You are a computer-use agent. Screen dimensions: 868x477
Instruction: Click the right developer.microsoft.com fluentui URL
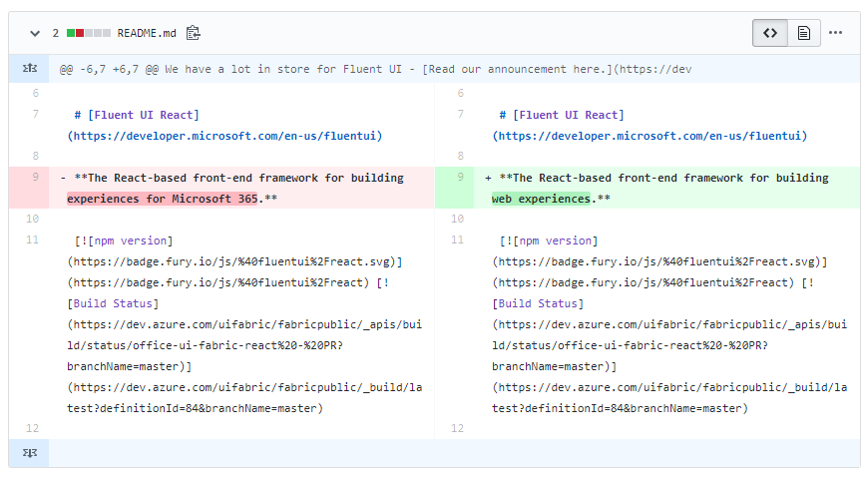coord(650,136)
